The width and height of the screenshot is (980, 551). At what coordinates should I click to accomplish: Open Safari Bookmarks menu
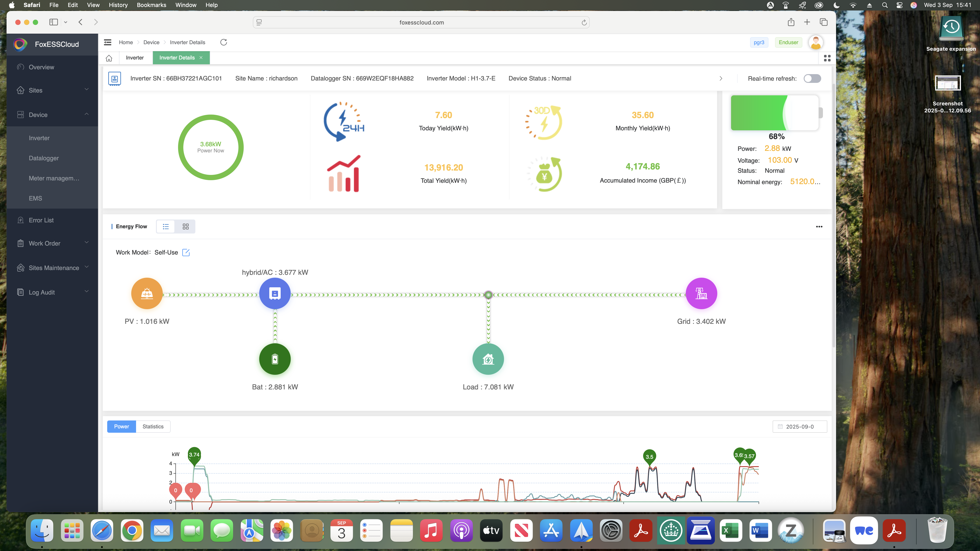(151, 5)
